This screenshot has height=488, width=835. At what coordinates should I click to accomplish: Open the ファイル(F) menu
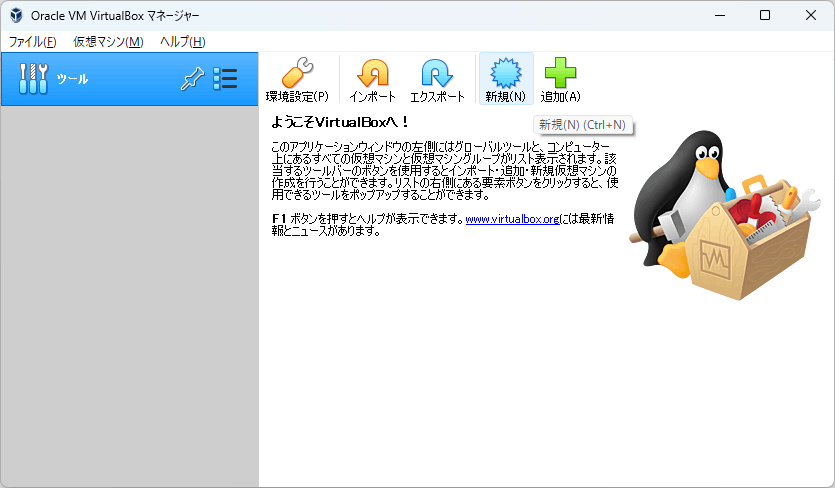[32, 42]
